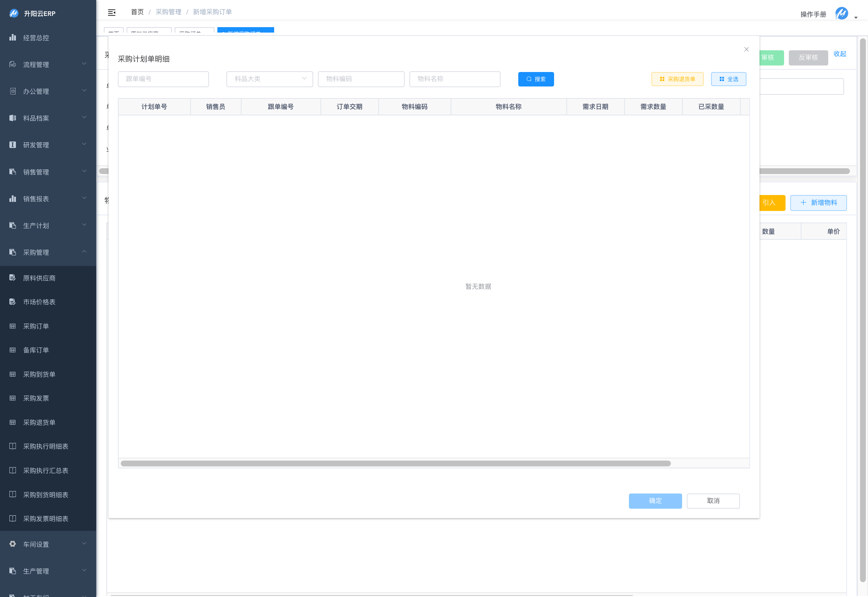Click the 采购执行明细表 book icon
Image resolution: width=868 pixels, height=597 pixels.
point(13,446)
